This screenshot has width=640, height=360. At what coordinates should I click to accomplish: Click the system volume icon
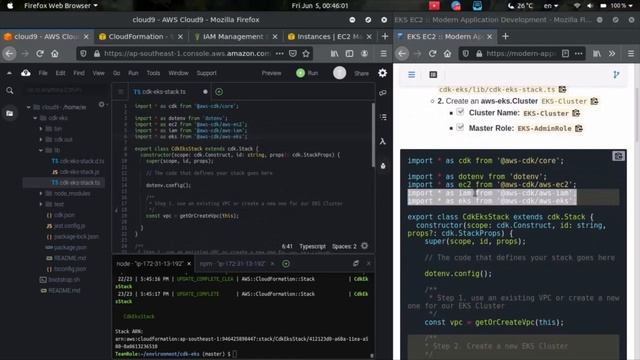(590, 5)
